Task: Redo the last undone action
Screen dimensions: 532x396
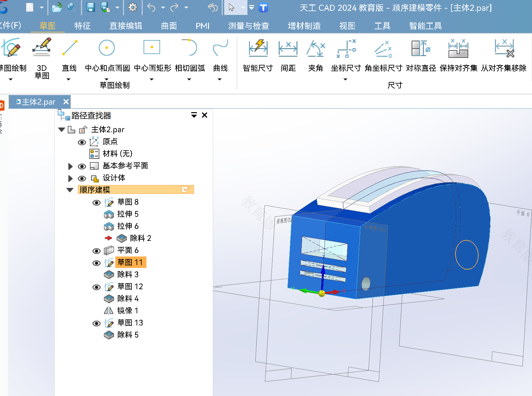Action: pos(174,7)
